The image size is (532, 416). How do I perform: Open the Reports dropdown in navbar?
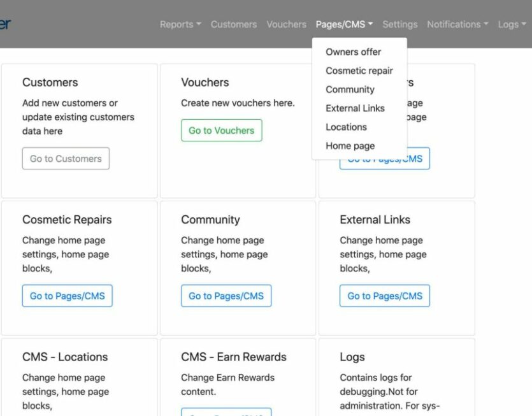(x=180, y=24)
